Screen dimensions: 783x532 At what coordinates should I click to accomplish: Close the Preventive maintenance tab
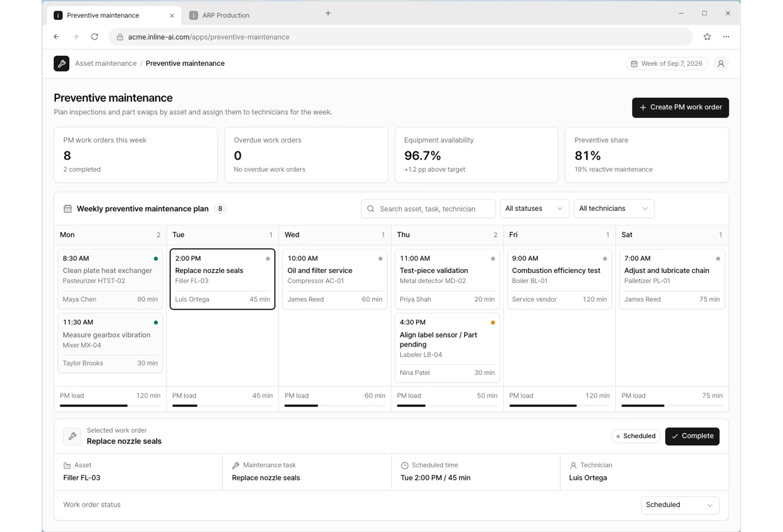click(x=172, y=16)
